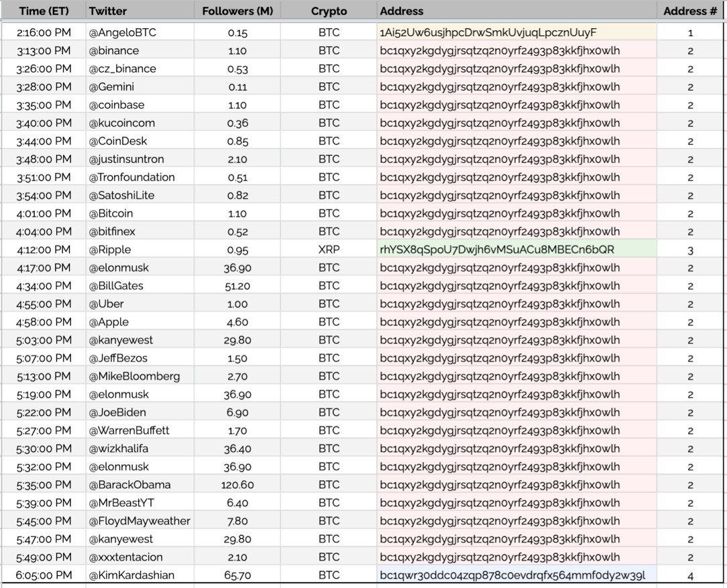Click the 5:35:00 PM time cell
This screenshot has height=588, width=727.
[44, 484]
